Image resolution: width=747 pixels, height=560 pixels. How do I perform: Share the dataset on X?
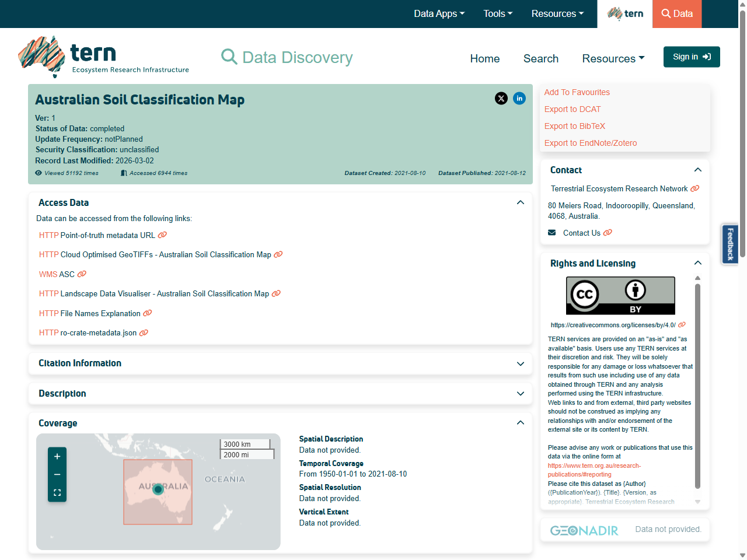click(501, 98)
